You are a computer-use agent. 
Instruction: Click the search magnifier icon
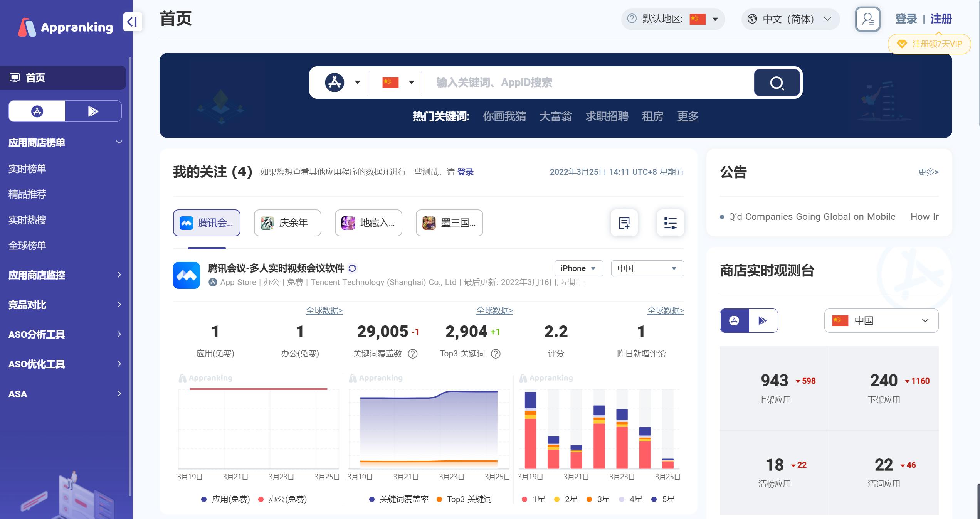pyautogui.click(x=777, y=82)
